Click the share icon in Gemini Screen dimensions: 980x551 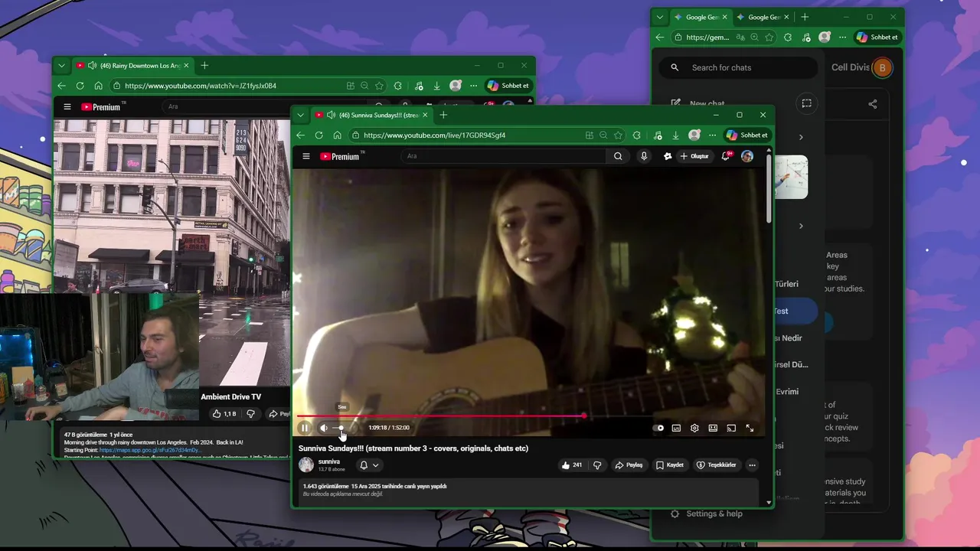(873, 104)
